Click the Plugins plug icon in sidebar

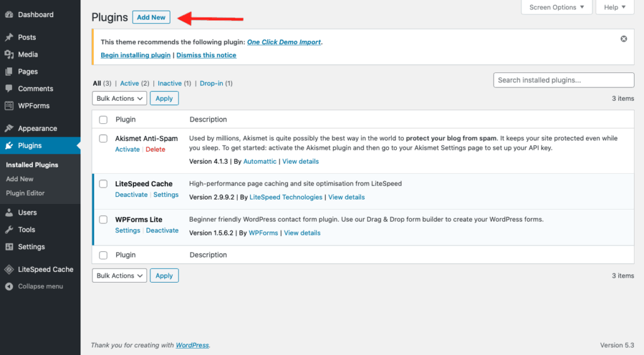coord(9,145)
